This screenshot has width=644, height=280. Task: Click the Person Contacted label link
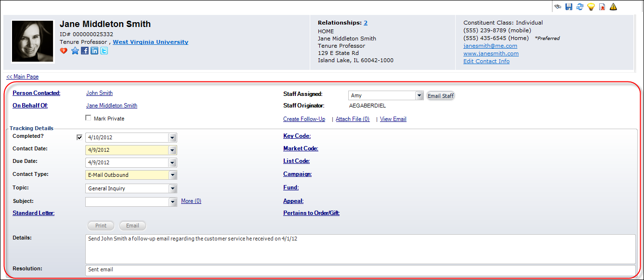pos(36,93)
